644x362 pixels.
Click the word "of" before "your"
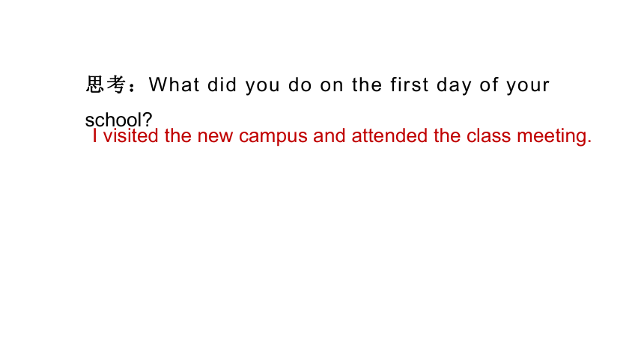[489, 85]
